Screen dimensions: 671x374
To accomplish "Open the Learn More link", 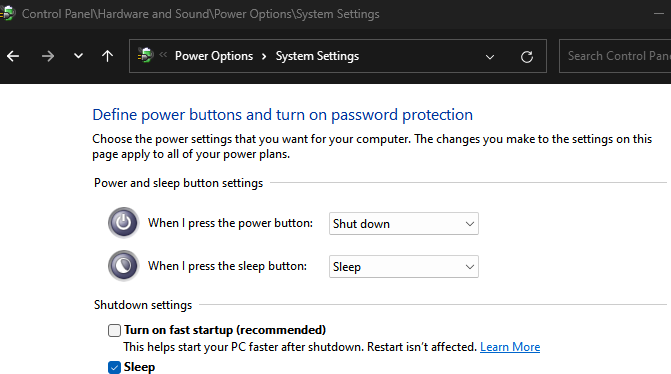I will pos(510,347).
